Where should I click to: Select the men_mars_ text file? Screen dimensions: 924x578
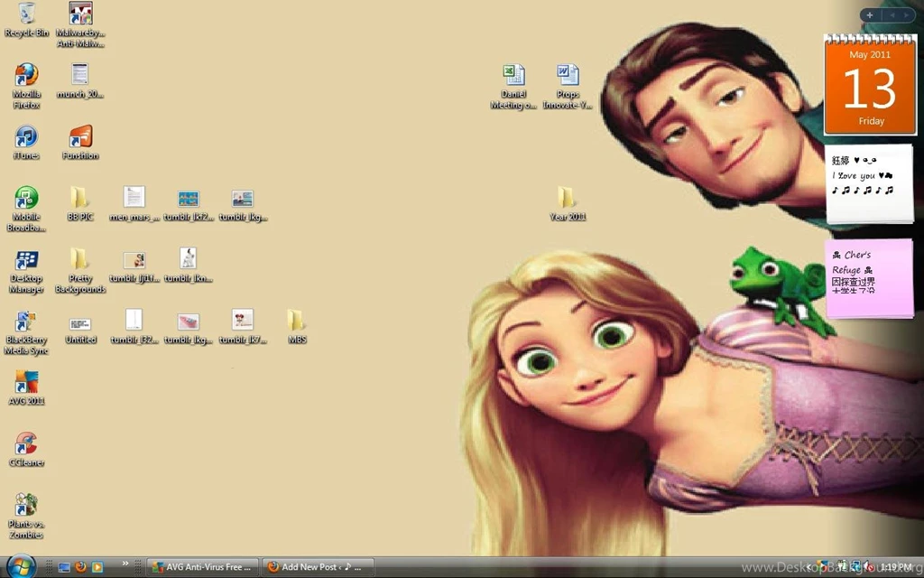[x=134, y=203]
